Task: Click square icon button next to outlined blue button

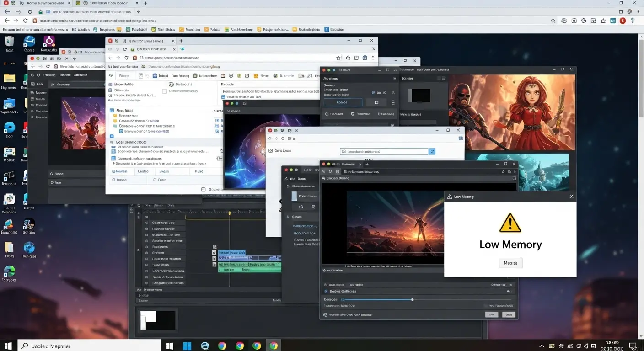Action: [x=376, y=103]
